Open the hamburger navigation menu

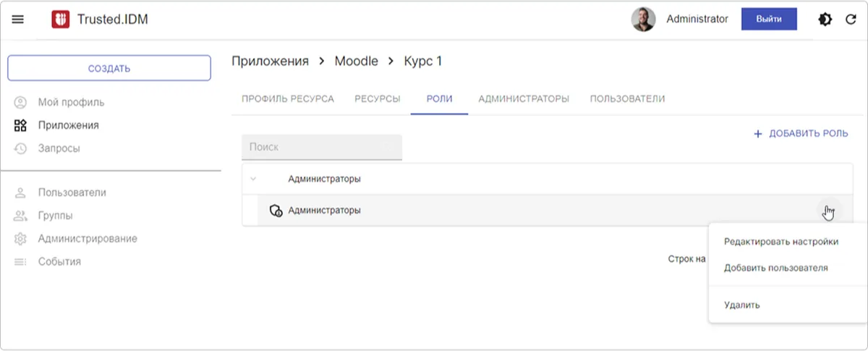click(x=18, y=20)
